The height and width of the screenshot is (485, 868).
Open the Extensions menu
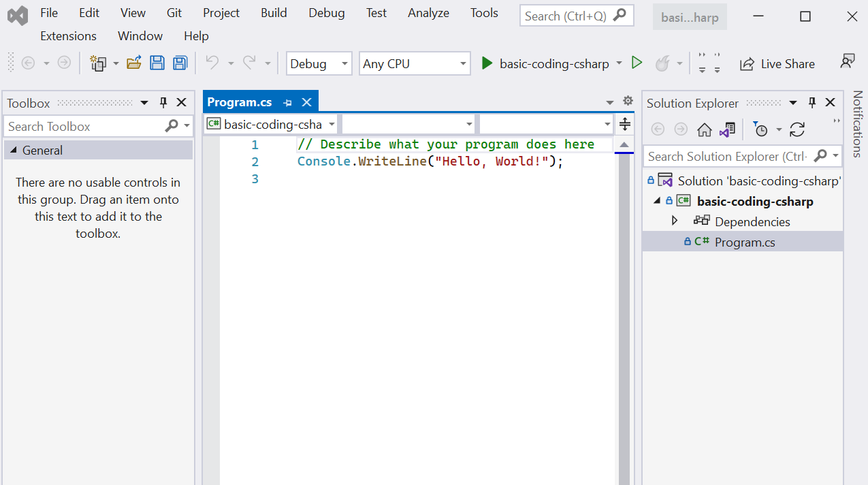(x=68, y=36)
